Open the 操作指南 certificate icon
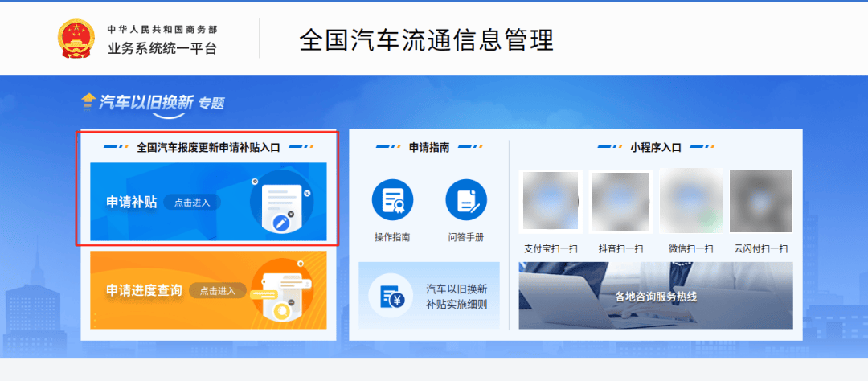The image size is (868, 381). click(392, 200)
